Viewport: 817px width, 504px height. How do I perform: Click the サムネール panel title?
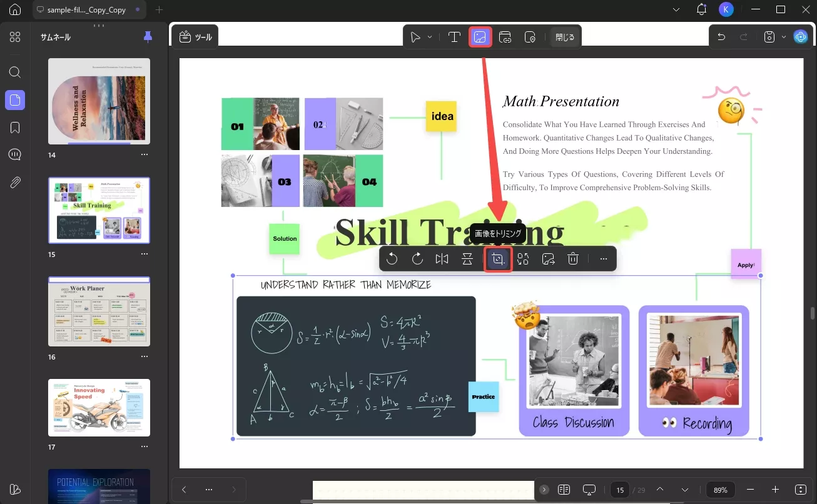56,37
